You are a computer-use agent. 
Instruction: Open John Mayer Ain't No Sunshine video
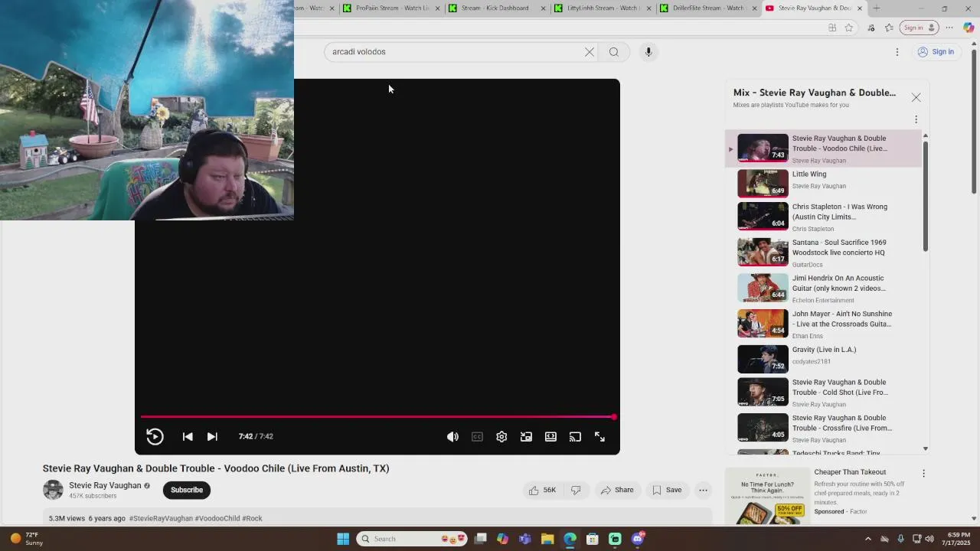pos(824,324)
